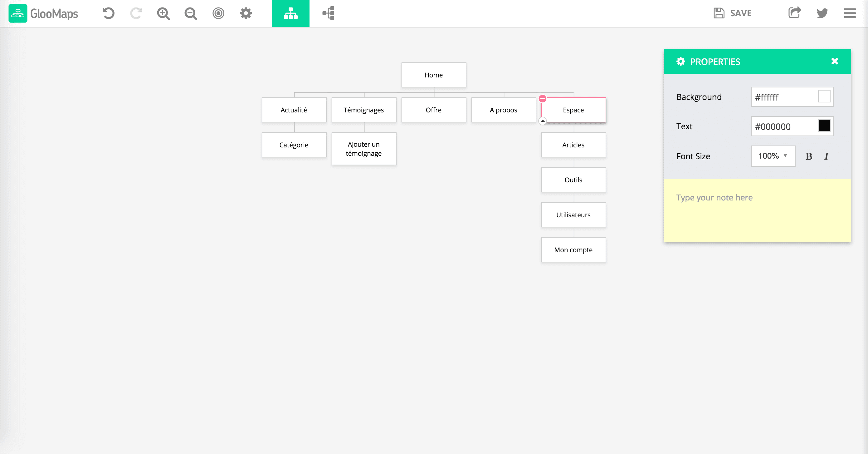This screenshot has width=868, height=454.
Task: Save the sitemap
Action: pos(733,13)
